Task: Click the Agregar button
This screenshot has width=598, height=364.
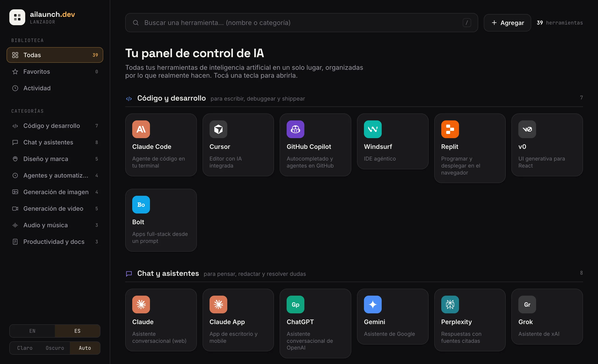Action: click(x=507, y=23)
